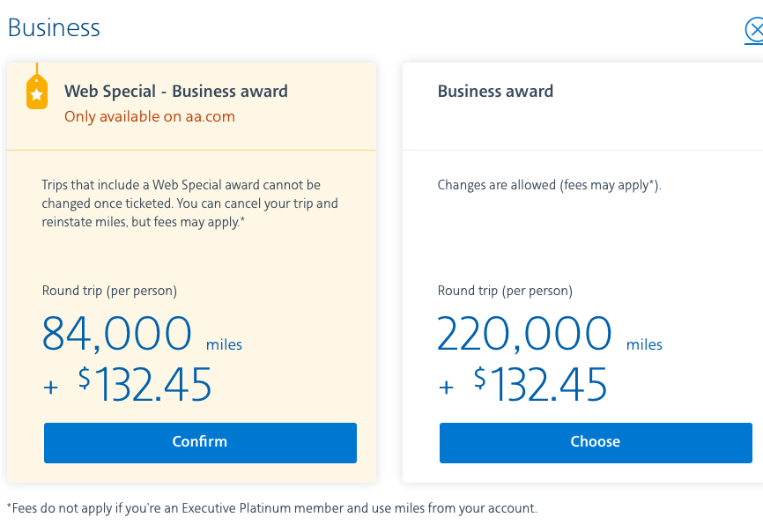Click the "Business" title at top

(54, 28)
